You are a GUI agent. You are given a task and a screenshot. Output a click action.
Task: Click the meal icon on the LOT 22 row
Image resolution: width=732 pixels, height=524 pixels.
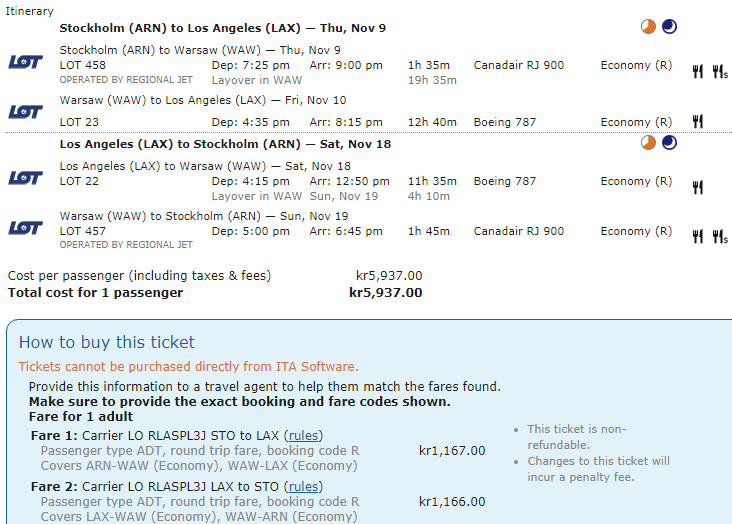coord(698,187)
